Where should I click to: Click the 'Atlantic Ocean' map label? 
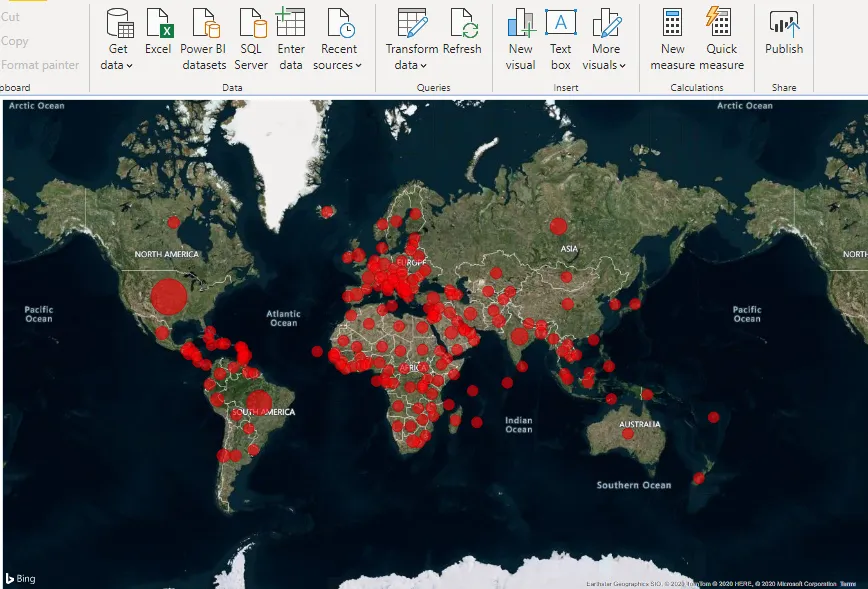coord(283,318)
